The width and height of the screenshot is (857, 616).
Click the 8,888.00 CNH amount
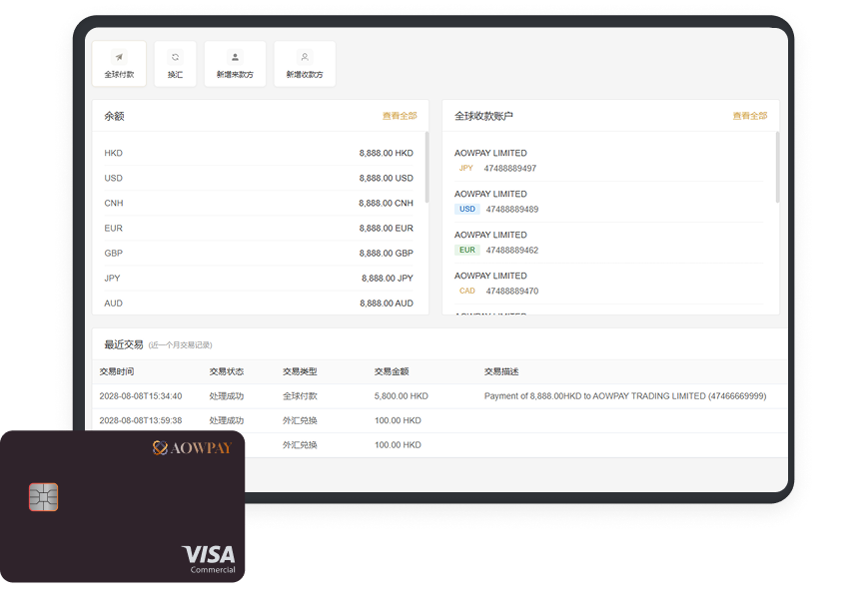386,203
